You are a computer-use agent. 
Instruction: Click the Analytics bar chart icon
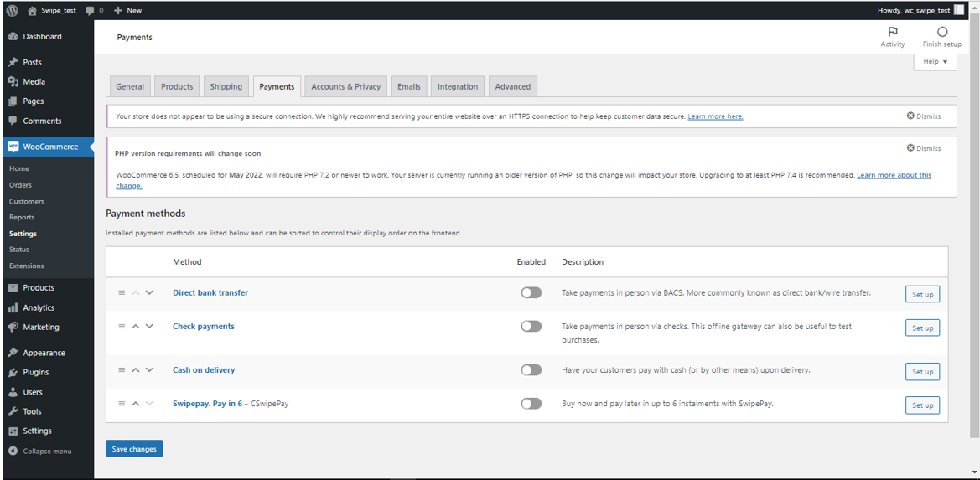pos(13,307)
